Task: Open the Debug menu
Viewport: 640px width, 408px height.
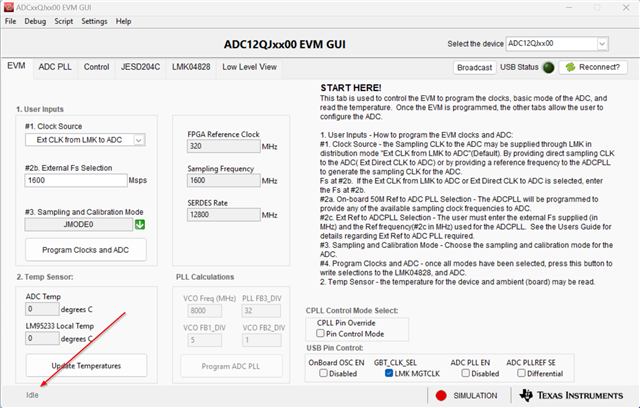Action: click(35, 21)
